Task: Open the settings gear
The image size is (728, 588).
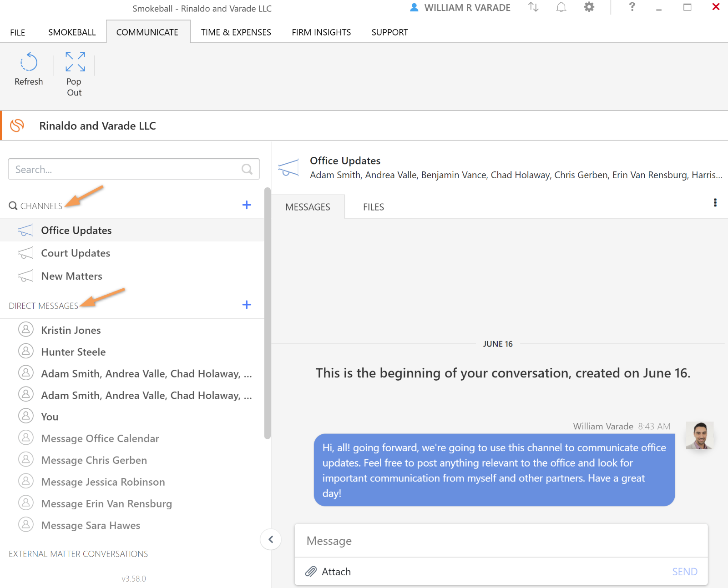Action: [x=589, y=7]
